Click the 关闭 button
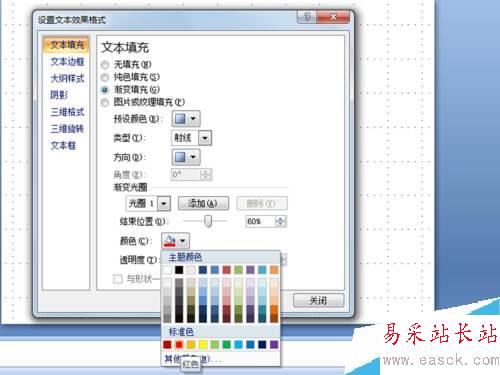Image resolution: width=500 pixels, height=375 pixels. (318, 301)
